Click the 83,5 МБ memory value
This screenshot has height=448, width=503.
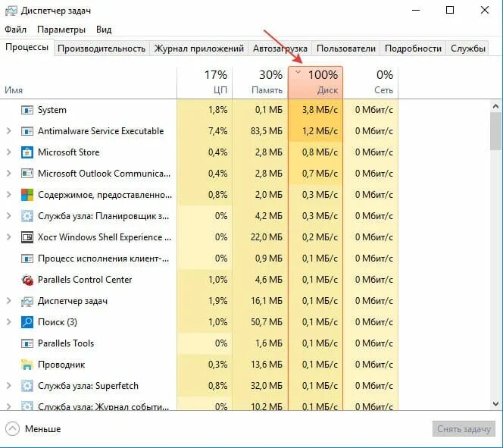pos(267,131)
